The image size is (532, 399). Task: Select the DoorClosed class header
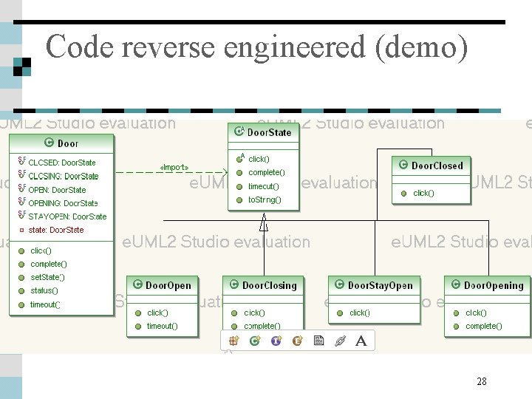click(432, 166)
